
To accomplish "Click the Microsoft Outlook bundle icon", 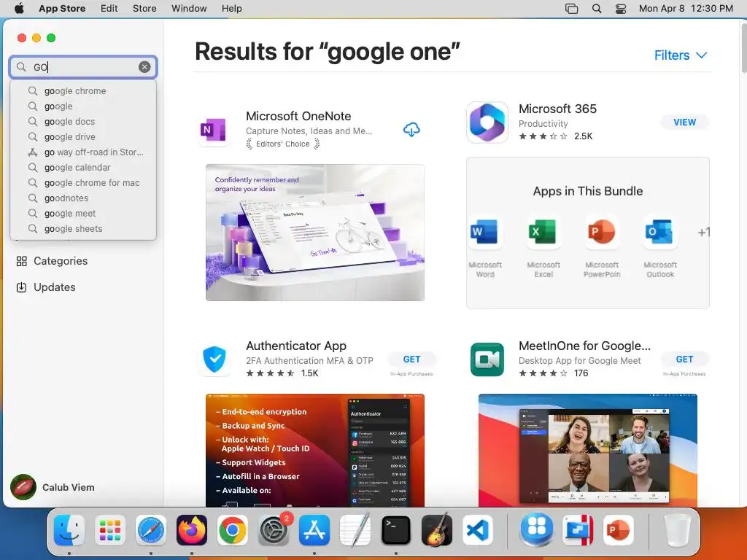I will click(x=659, y=232).
